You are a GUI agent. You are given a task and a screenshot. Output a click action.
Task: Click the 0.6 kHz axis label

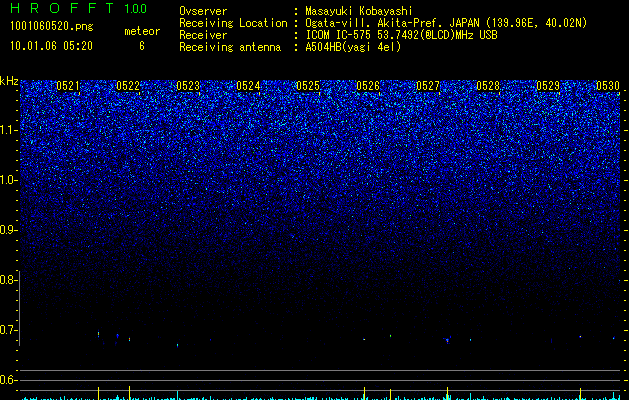click(8, 380)
